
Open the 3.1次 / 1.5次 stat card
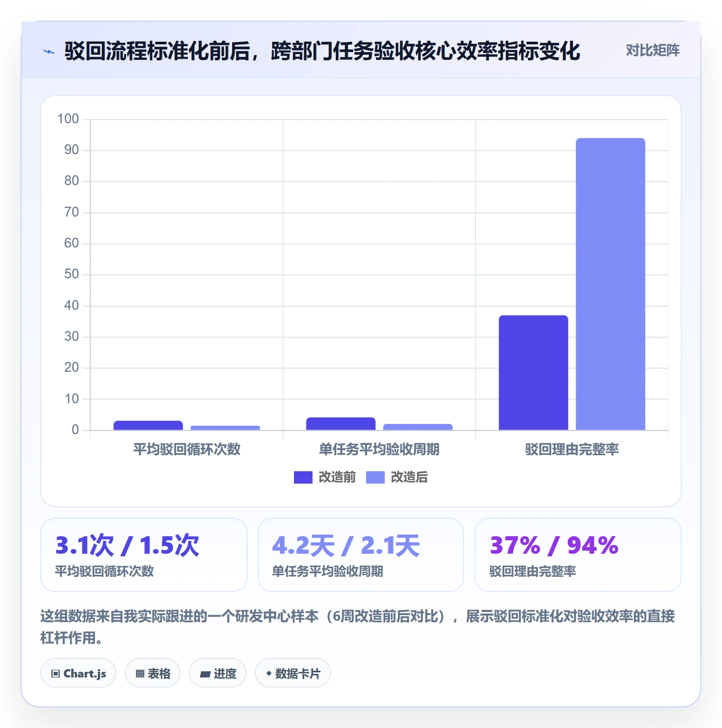click(144, 555)
